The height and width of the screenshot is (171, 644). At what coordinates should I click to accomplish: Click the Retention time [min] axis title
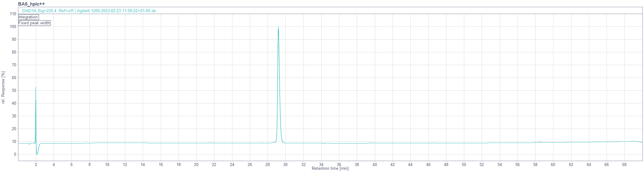330,169
